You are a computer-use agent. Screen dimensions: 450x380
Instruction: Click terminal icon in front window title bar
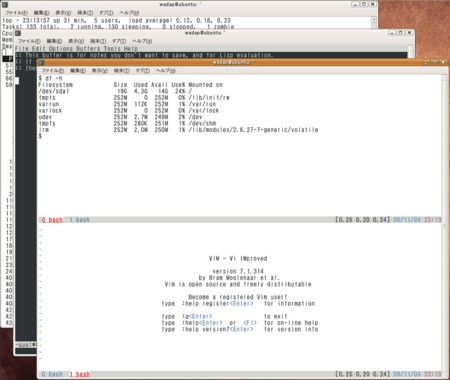(41, 62)
